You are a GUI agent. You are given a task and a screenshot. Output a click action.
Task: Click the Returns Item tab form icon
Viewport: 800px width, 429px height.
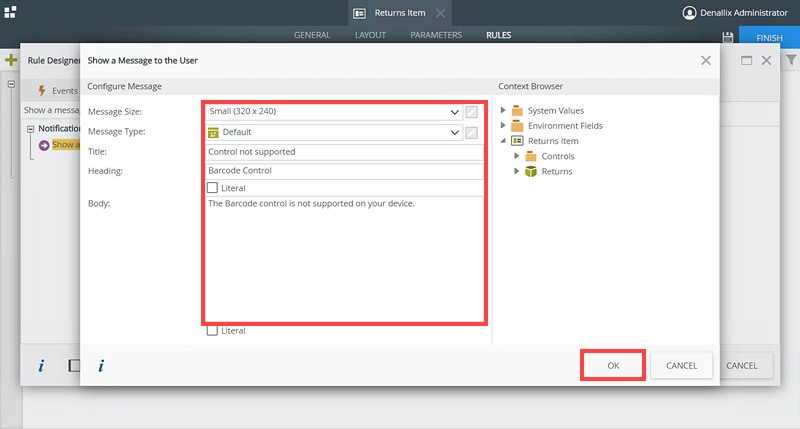coord(359,13)
